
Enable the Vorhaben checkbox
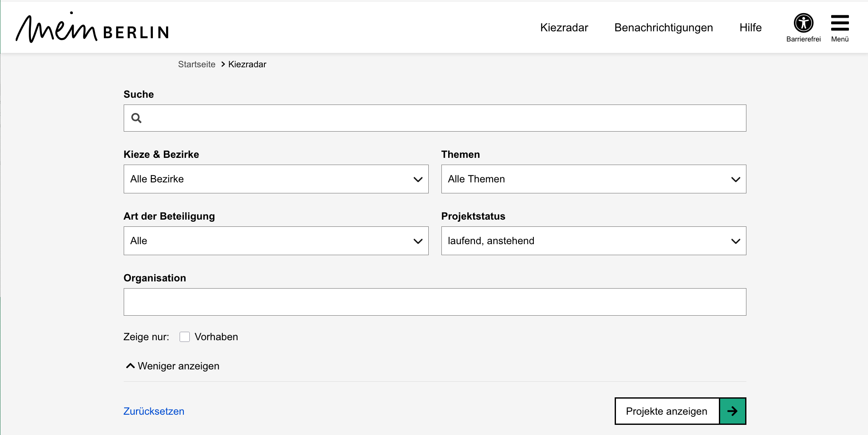point(185,337)
